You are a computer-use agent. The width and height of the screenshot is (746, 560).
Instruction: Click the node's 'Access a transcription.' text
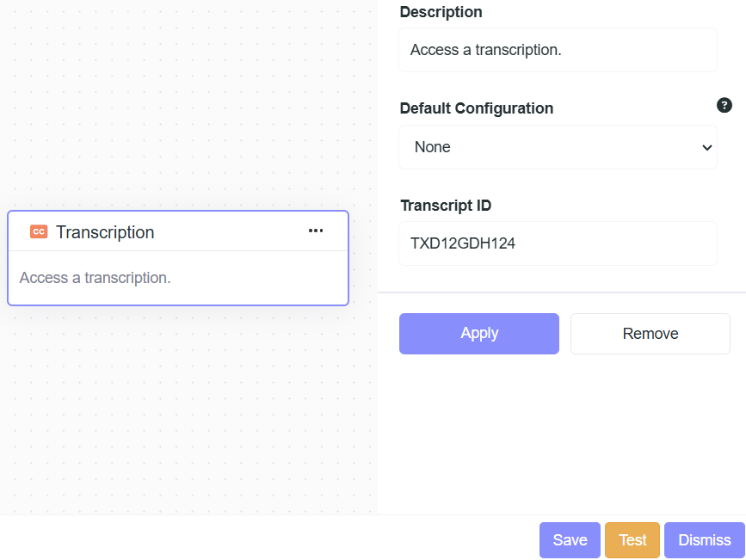[x=96, y=278]
